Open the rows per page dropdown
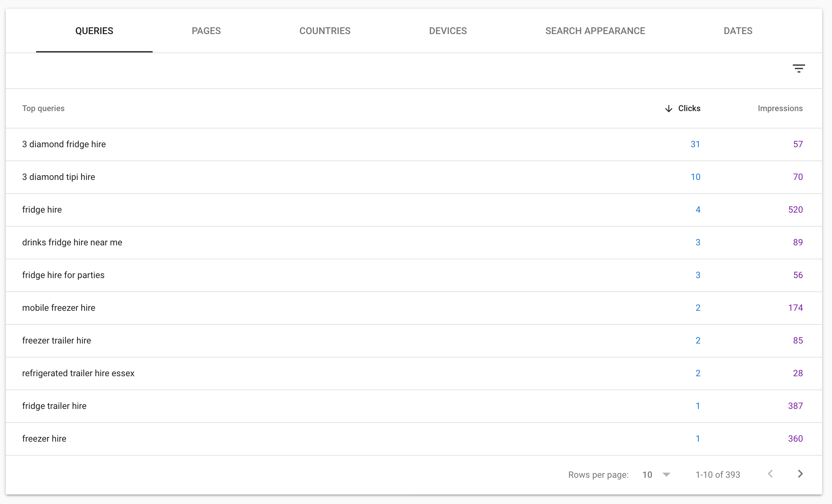This screenshot has height=504, width=832. (656, 475)
